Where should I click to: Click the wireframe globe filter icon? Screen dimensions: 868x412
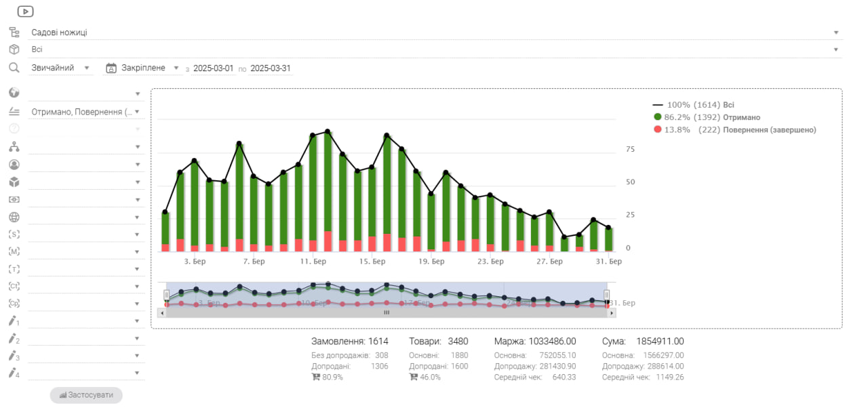pos(14,217)
